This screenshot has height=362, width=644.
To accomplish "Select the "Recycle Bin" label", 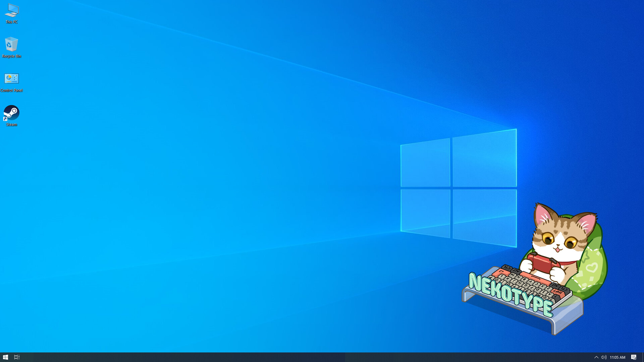I will click(x=11, y=56).
